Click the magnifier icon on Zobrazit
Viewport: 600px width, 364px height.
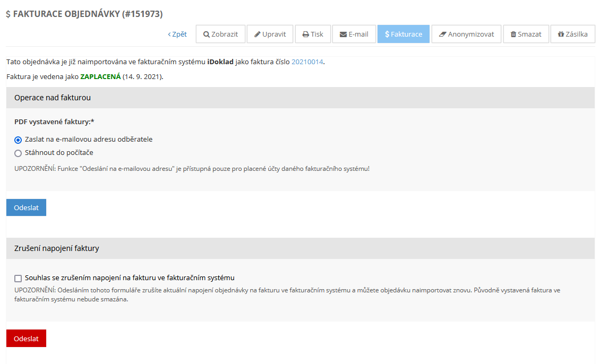click(207, 34)
